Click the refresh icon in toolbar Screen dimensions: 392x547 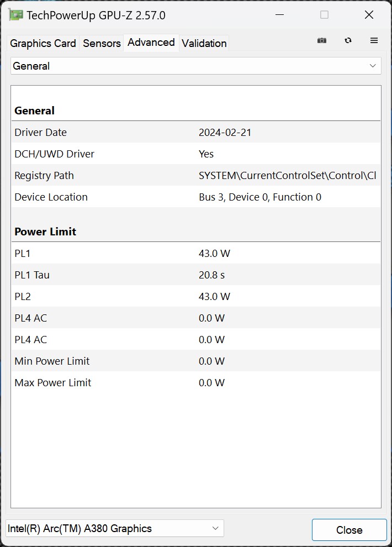pos(348,41)
